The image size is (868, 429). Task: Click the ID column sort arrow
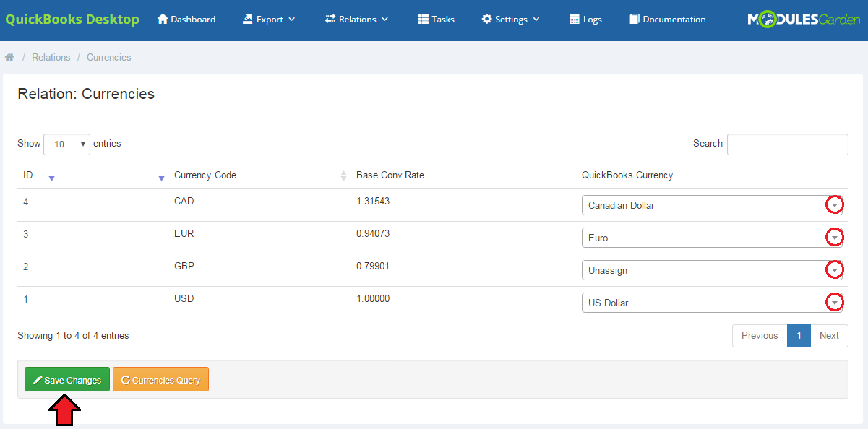pyautogui.click(x=51, y=178)
